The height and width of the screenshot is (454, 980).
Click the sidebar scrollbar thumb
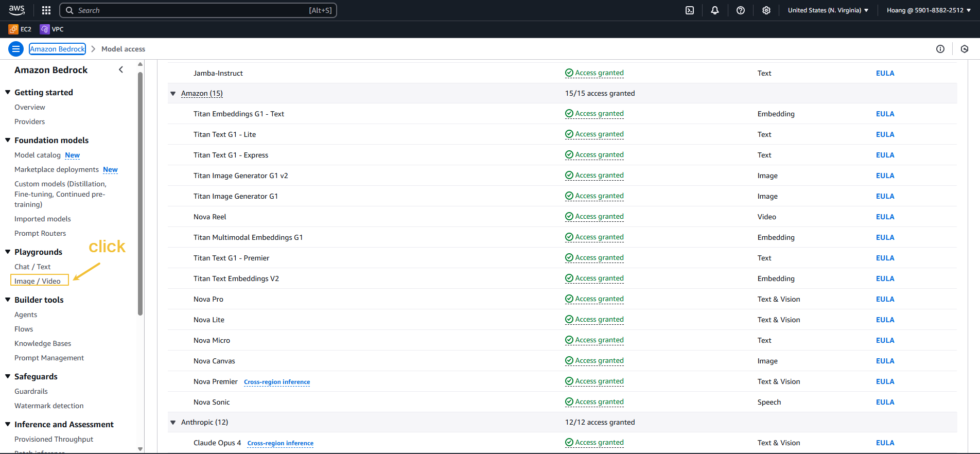pyautogui.click(x=140, y=193)
